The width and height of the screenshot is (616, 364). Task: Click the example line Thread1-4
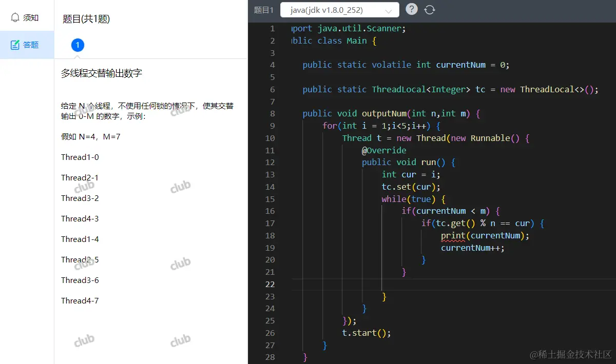point(80,239)
